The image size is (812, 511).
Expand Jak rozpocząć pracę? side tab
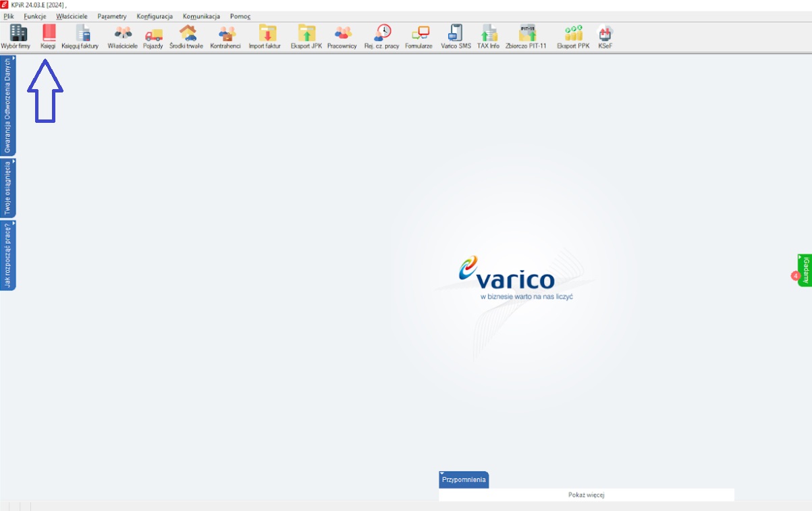[7, 255]
